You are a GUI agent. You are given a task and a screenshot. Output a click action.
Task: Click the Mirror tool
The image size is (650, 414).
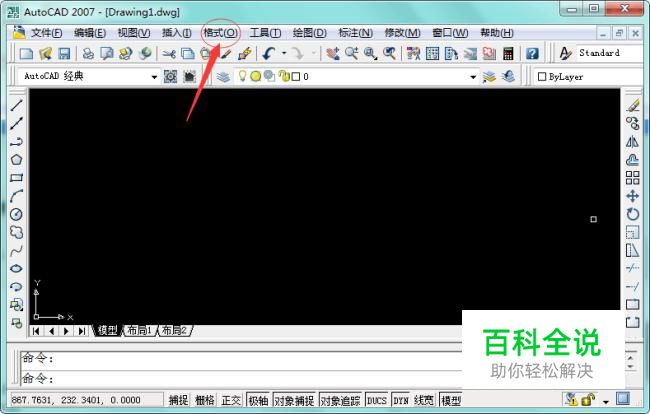click(633, 141)
